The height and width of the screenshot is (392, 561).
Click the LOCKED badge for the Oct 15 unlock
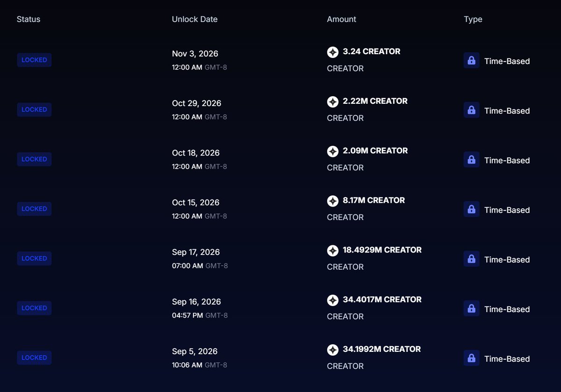pyautogui.click(x=34, y=209)
